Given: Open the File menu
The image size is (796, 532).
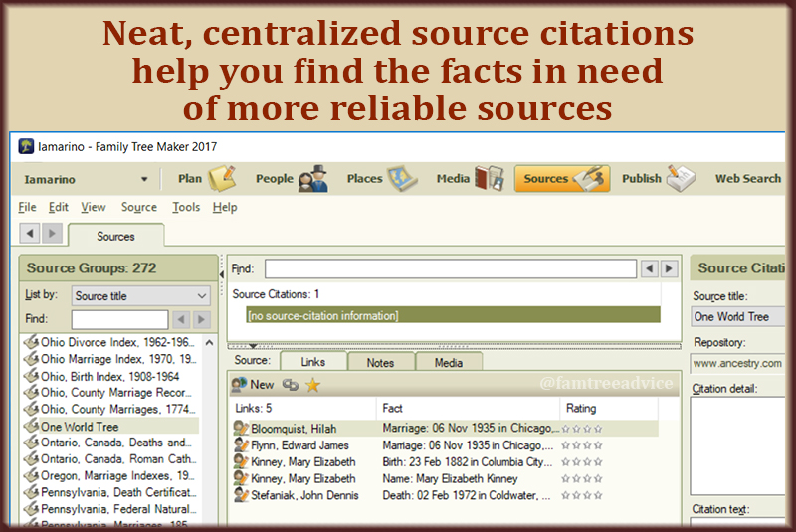Looking at the screenshot, I should point(27,207).
